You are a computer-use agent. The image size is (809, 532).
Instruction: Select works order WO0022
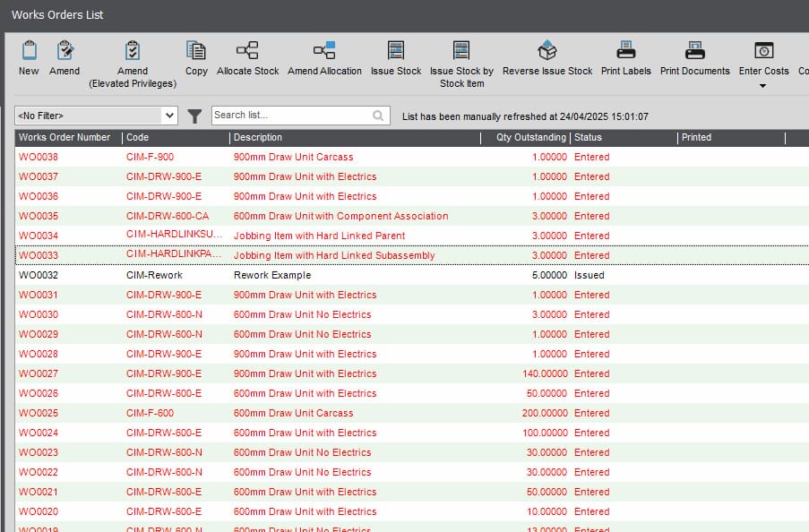(39, 472)
